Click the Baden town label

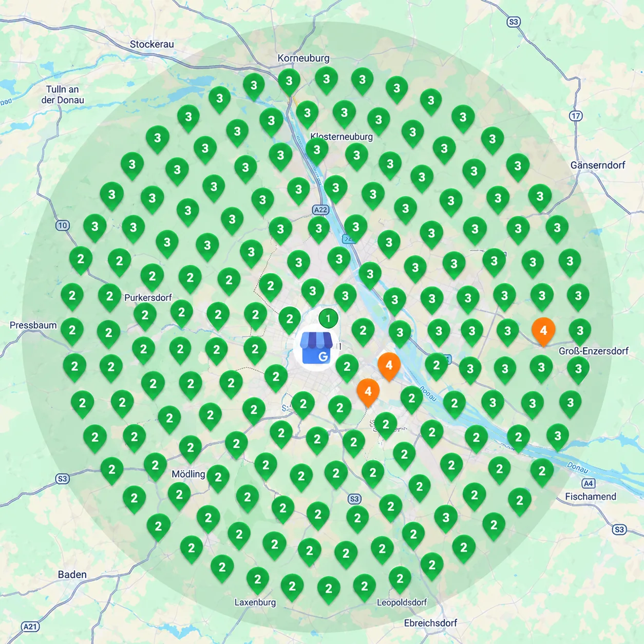(72, 574)
